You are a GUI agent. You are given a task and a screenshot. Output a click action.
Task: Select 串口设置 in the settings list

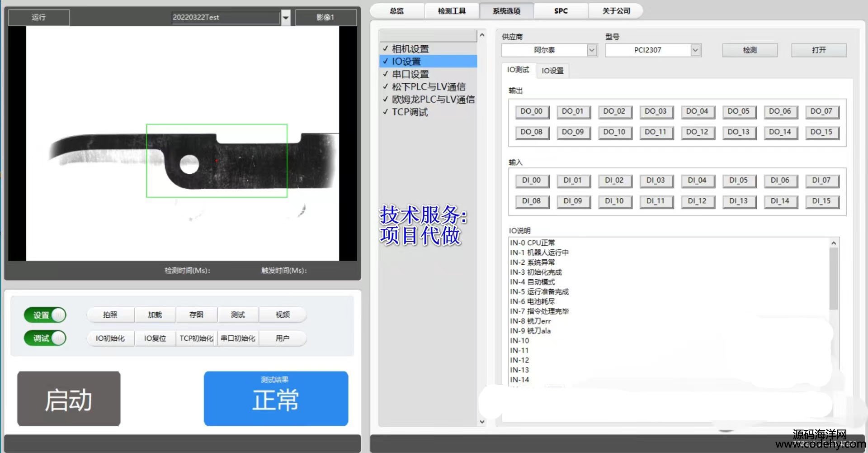(x=428, y=74)
